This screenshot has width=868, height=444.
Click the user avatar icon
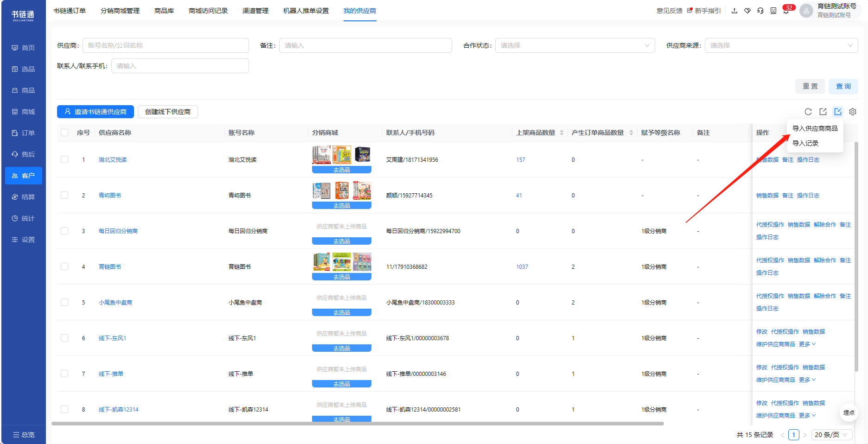point(806,11)
